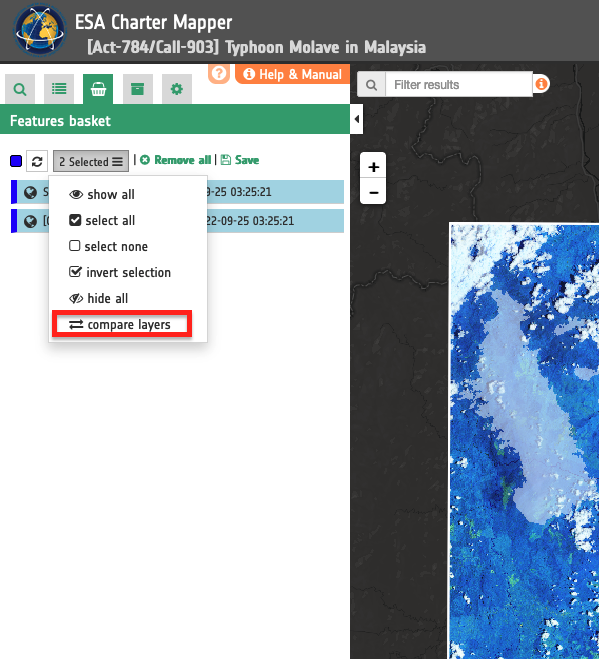Collapse the left panel with arrow
The height and width of the screenshot is (659, 599).
point(356,119)
